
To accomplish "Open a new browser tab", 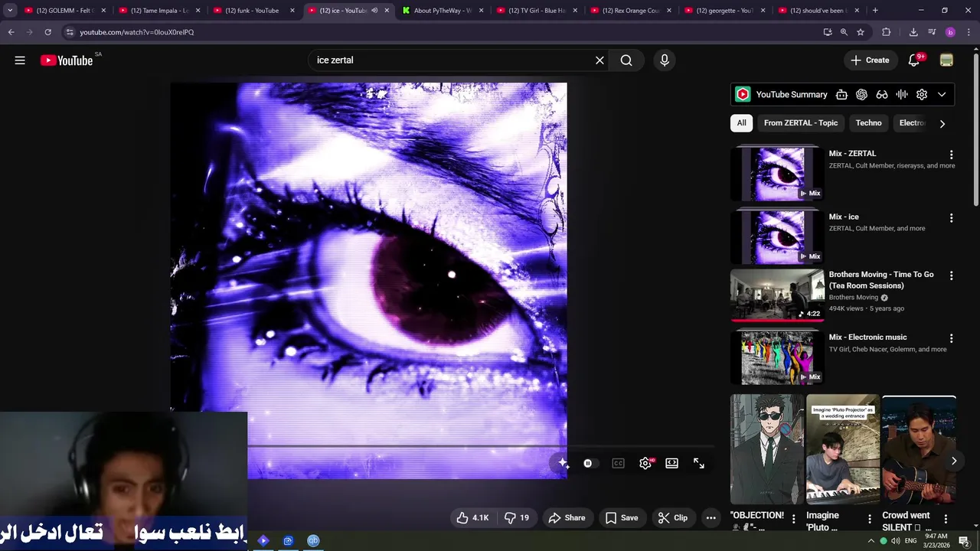I will pyautogui.click(x=875, y=11).
